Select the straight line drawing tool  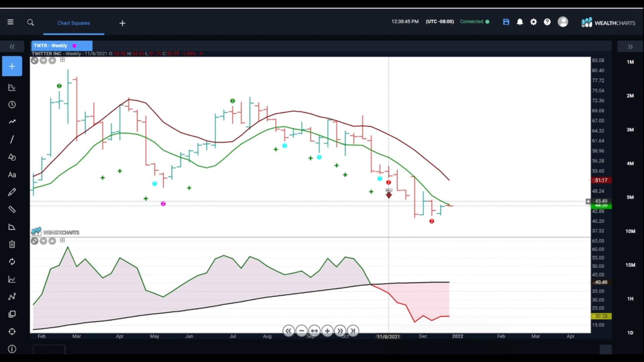[12, 139]
